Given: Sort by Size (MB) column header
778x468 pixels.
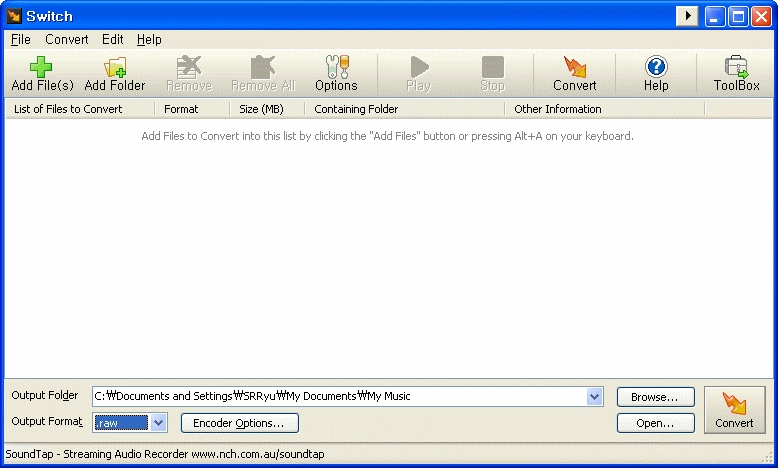Looking at the screenshot, I should [x=267, y=109].
